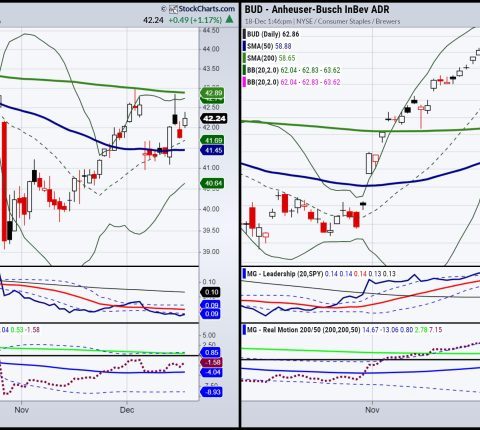Click the blue 41.45 price tag

212,150
